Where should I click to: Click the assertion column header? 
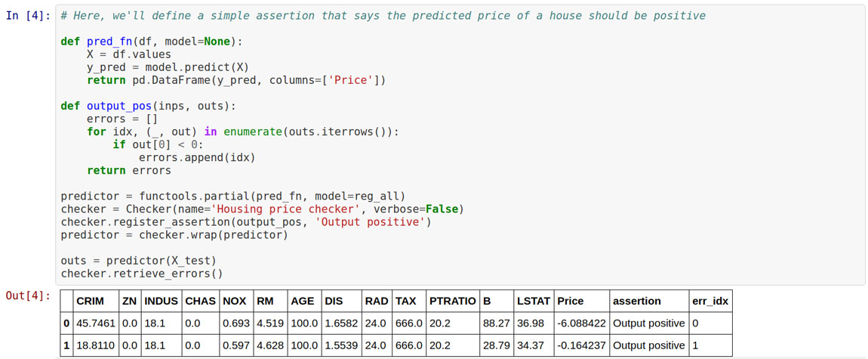636,301
